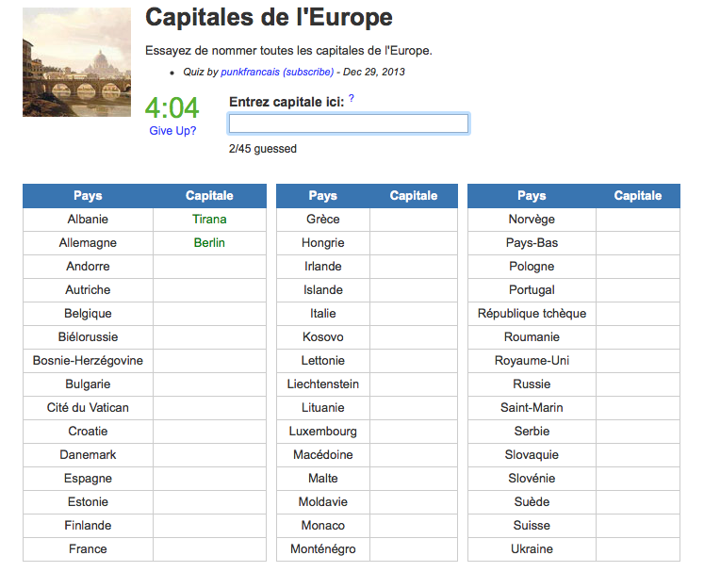Click the question mark help icon
The height and width of the screenshot is (588, 704).
pos(352,99)
